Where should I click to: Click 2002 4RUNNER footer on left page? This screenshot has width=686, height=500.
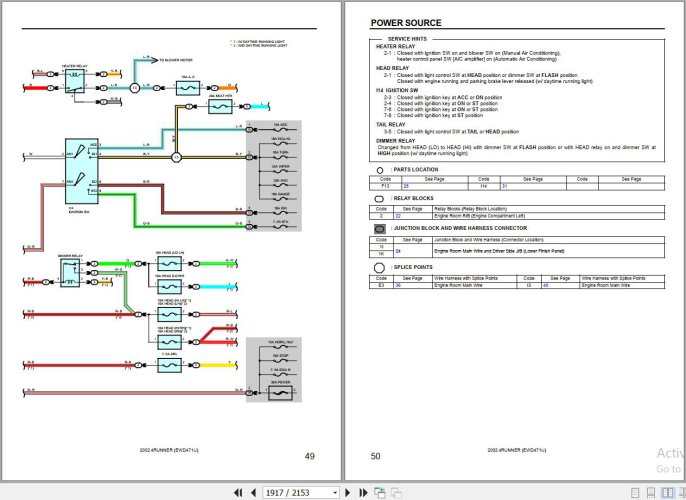(169, 450)
